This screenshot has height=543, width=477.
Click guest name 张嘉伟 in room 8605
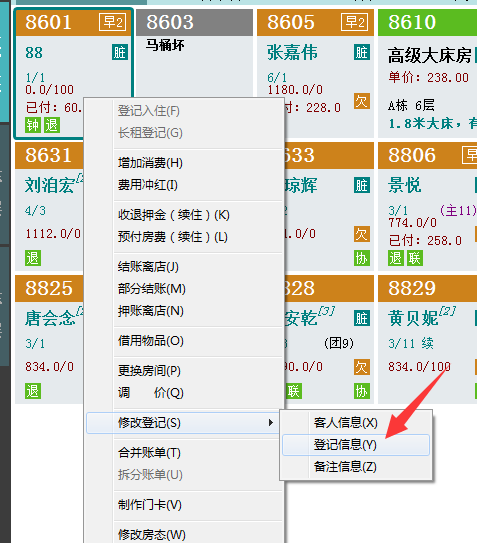292,53
